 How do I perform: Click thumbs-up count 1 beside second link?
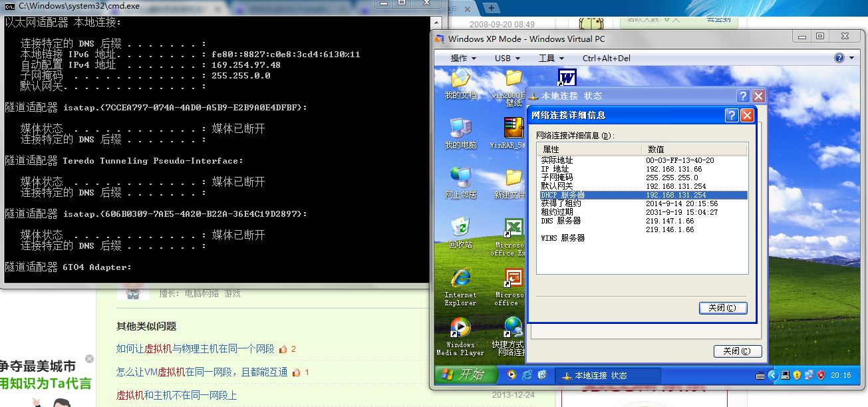click(301, 372)
